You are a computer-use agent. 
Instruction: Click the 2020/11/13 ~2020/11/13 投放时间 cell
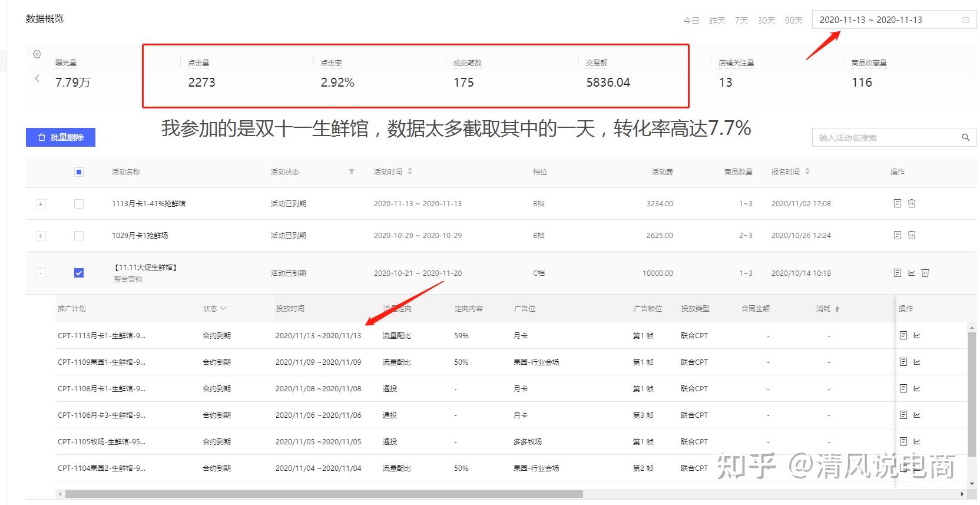coord(318,335)
